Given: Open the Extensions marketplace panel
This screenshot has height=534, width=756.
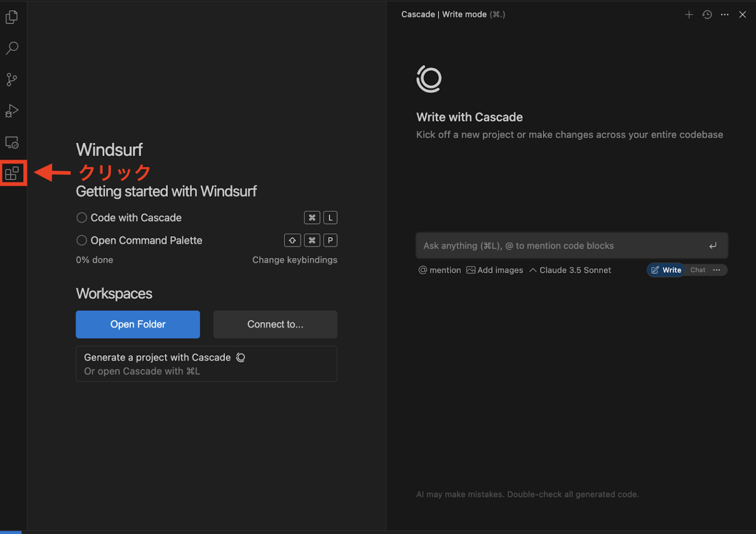Looking at the screenshot, I should click(x=12, y=173).
